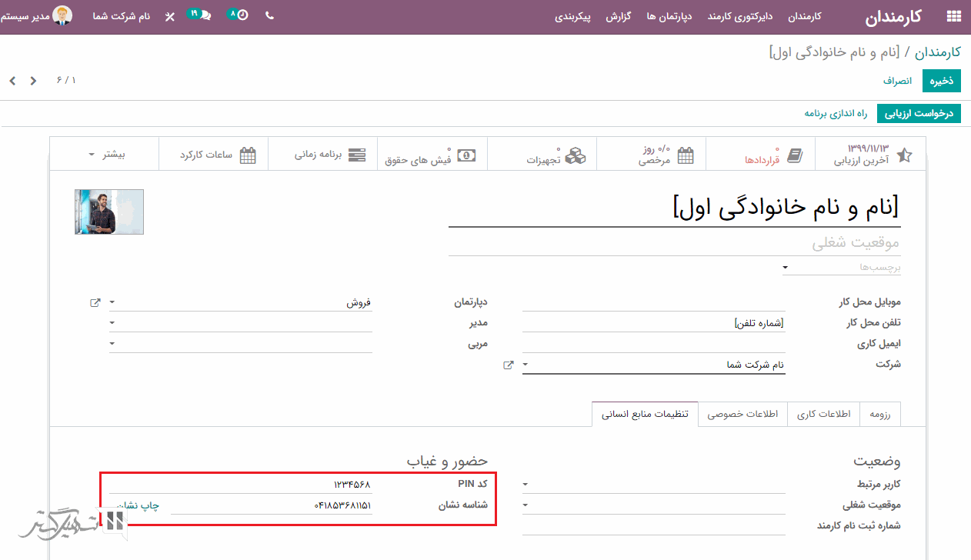Click the ذخیره save button
This screenshot has height=560, width=971.
click(941, 81)
